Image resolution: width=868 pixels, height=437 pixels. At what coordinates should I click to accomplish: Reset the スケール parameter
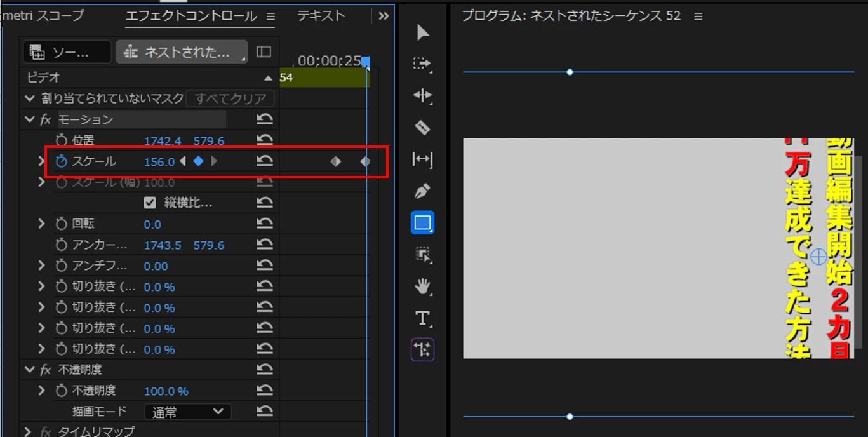[x=265, y=161]
